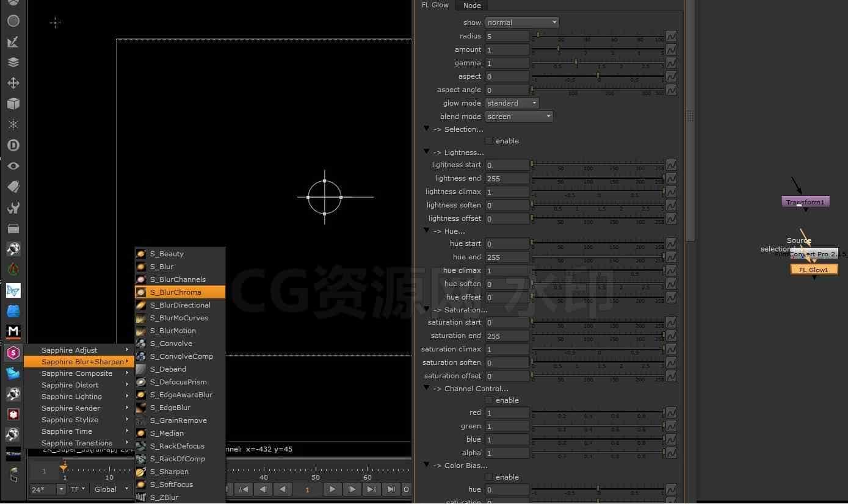Image resolution: width=848 pixels, height=504 pixels.
Task: Click the 3D cube toolbar icon
Action: coord(13,104)
